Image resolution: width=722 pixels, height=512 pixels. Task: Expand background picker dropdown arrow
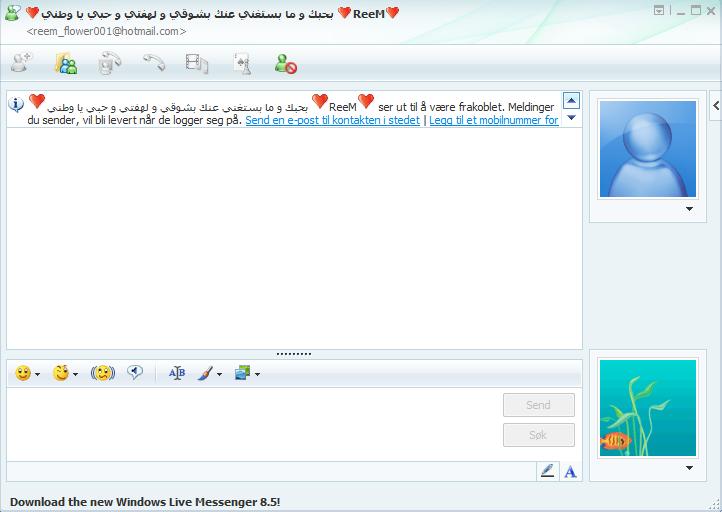click(x=219, y=374)
